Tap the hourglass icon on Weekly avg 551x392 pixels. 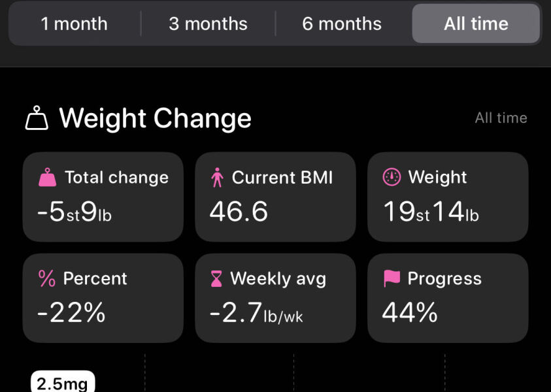point(216,279)
